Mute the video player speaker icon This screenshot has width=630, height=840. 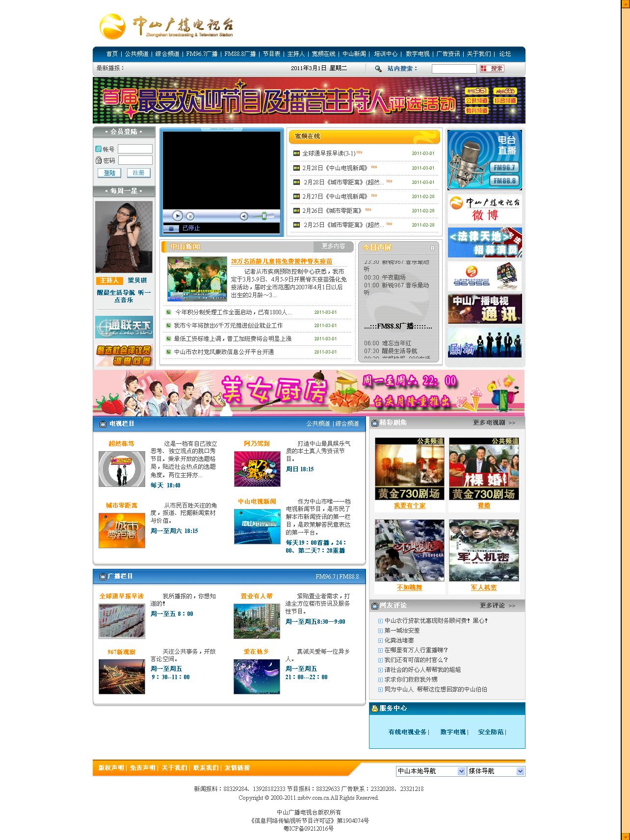click(x=244, y=216)
